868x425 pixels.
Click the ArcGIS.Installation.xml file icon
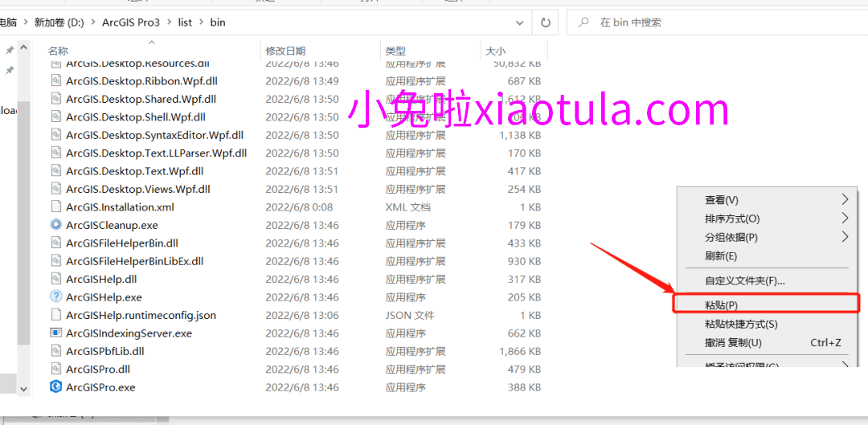point(55,207)
